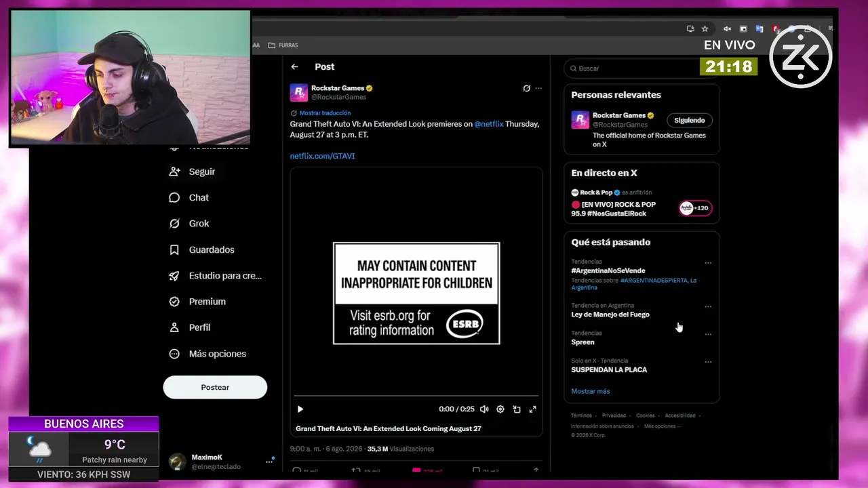Click the video progress bar
The width and height of the screenshot is (868, 488).
coord(416,395)
